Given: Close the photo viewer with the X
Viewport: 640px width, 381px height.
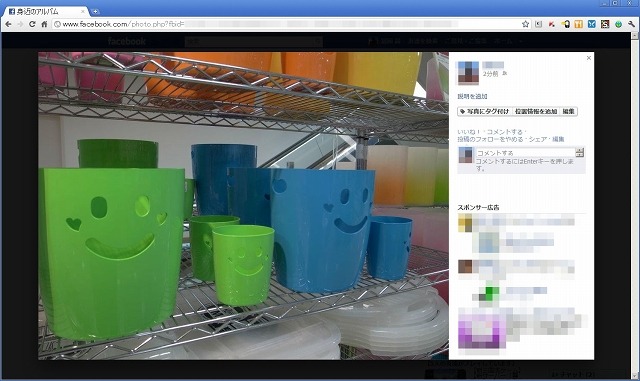Looking at the screenshot, I should coord(589,58).
